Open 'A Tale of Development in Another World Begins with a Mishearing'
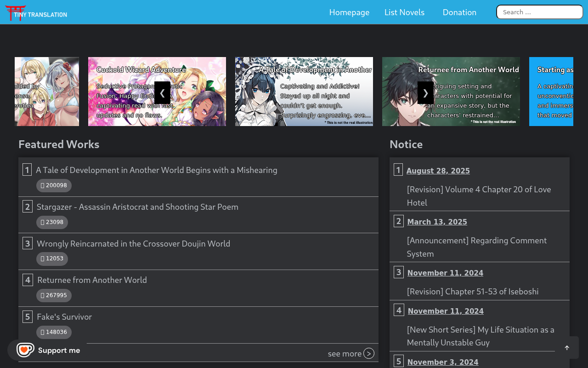 pyautogui.click(x=157, y=170)
